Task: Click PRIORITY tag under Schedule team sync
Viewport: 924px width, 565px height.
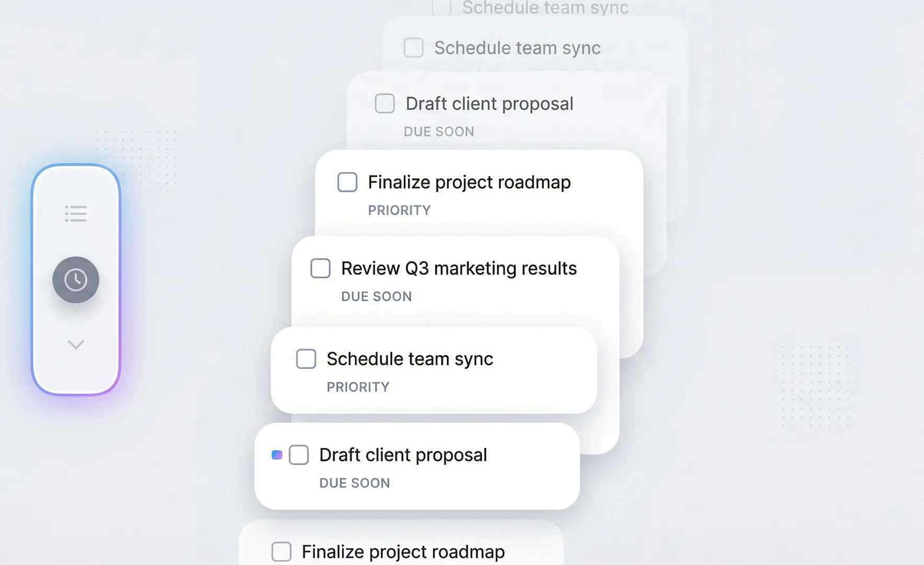Action: 358,387
